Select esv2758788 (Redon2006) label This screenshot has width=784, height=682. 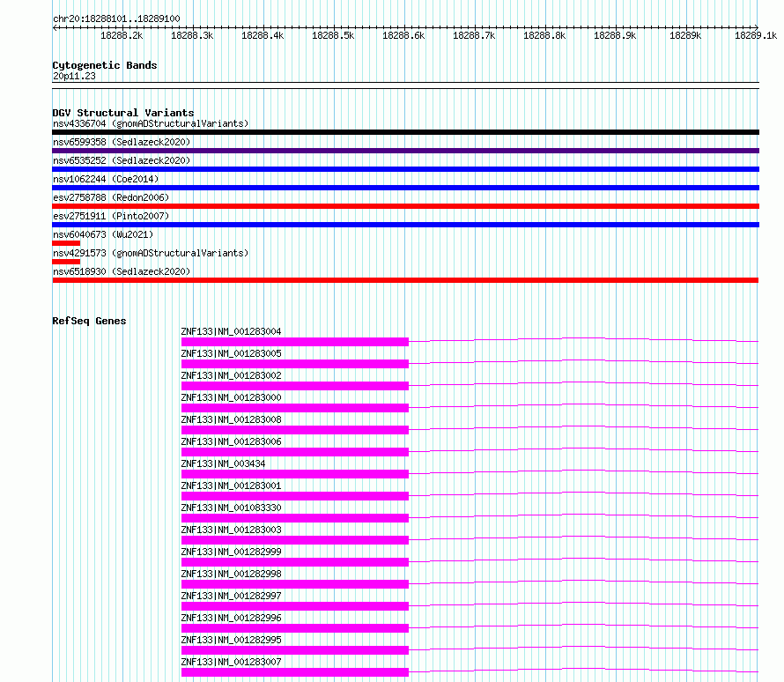tap(111, 197)
